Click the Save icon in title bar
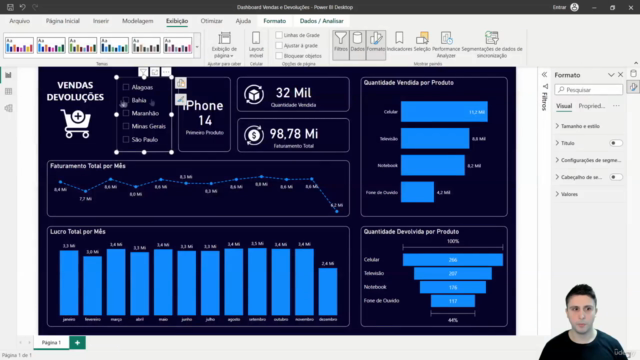The image size is (640, 360). [10, 7]
